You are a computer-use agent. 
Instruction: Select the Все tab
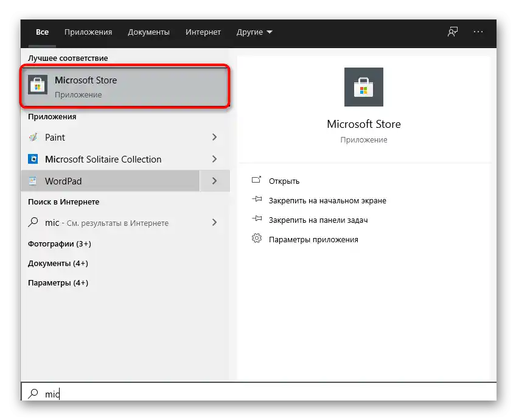(42, 32)
